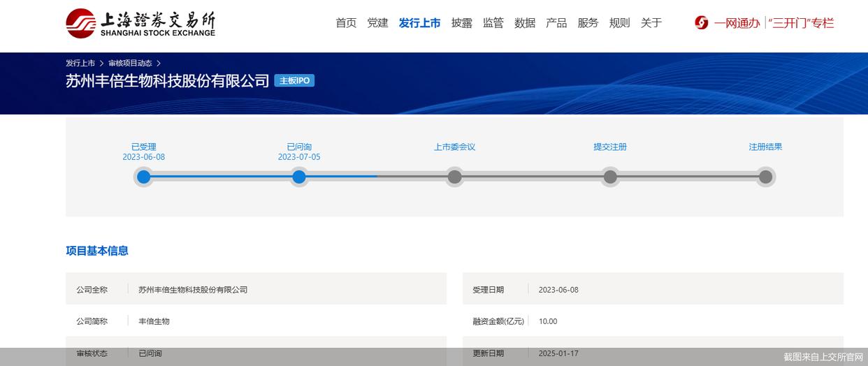Viewport: 868px width, 366px height.
Task: Open the 规则 menu item
Action: click(619, 23)
